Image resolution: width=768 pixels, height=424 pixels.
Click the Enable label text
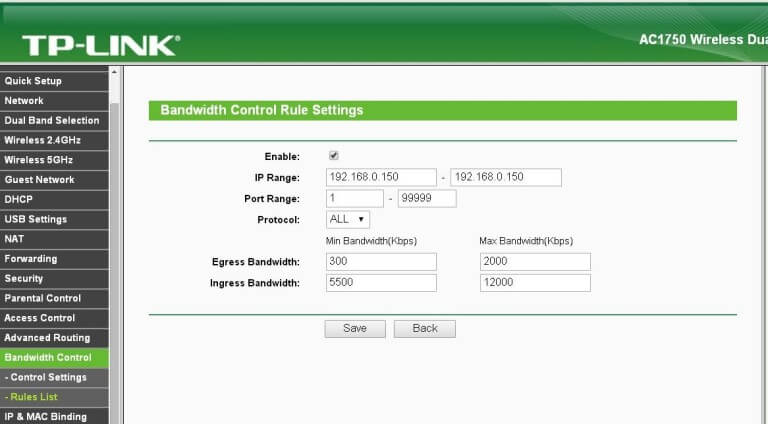pos(282,157)
